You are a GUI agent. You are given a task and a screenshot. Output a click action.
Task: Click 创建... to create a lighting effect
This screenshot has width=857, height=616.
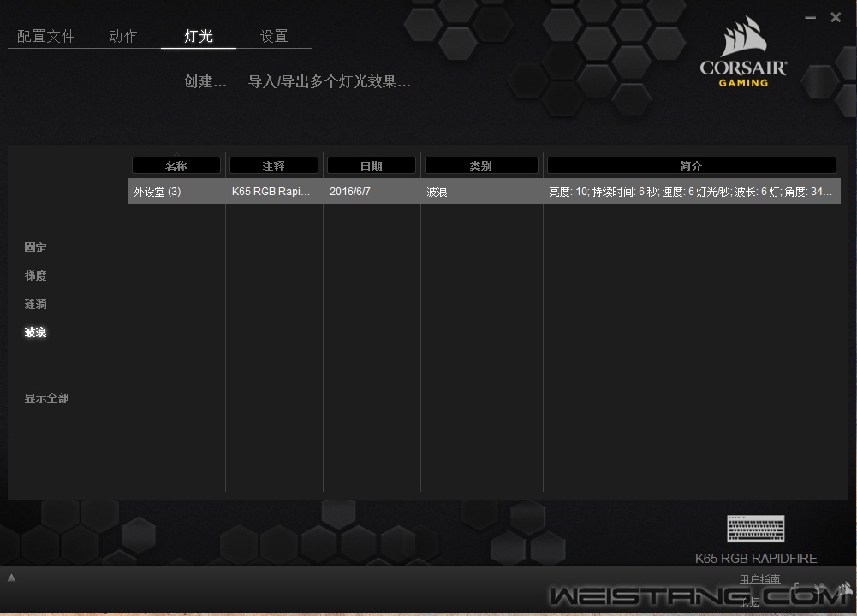click(x=205, y=81)
